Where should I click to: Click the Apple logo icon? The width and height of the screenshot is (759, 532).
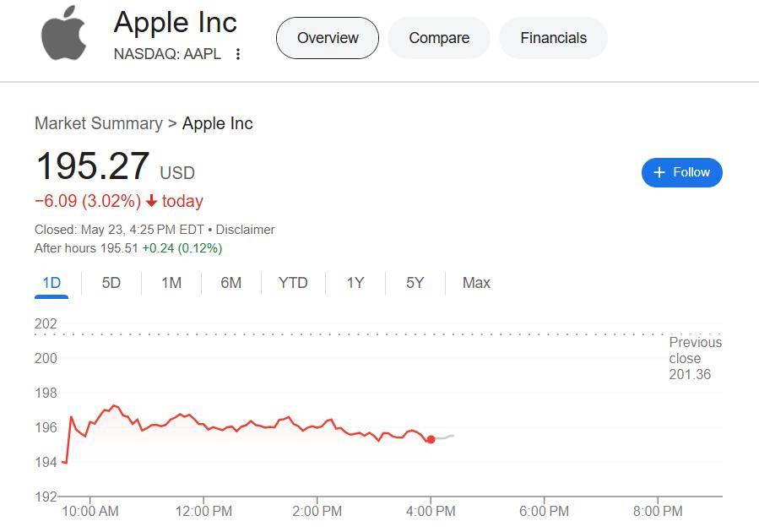coord(64,34)
